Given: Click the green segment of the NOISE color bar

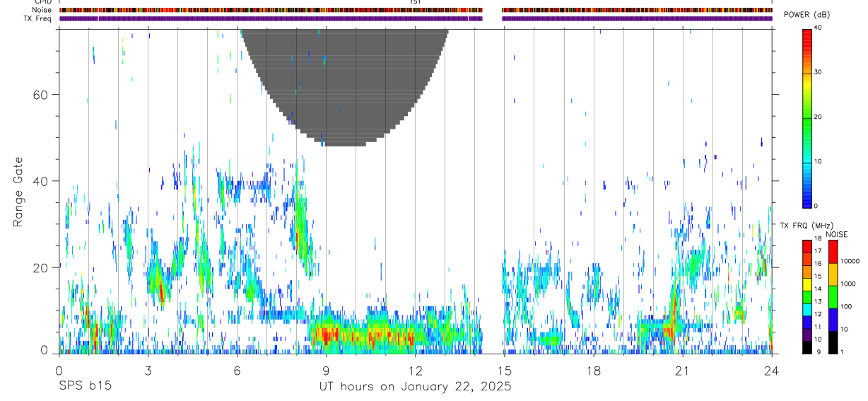Looking at the screenshot, I should point(833,296).
